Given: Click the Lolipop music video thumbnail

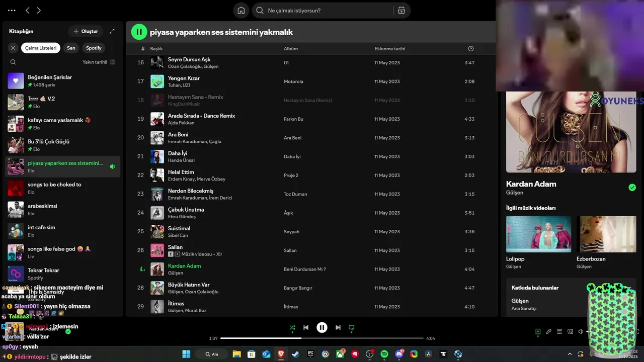Looking at the screenshot, I should [x=538, y=234].
